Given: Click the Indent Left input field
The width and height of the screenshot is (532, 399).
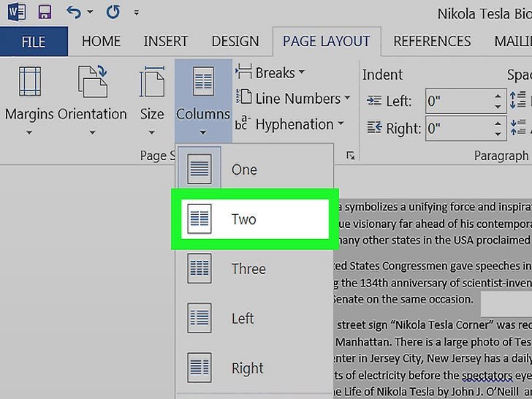Looking at the screenshot, I should click(459, 101).
